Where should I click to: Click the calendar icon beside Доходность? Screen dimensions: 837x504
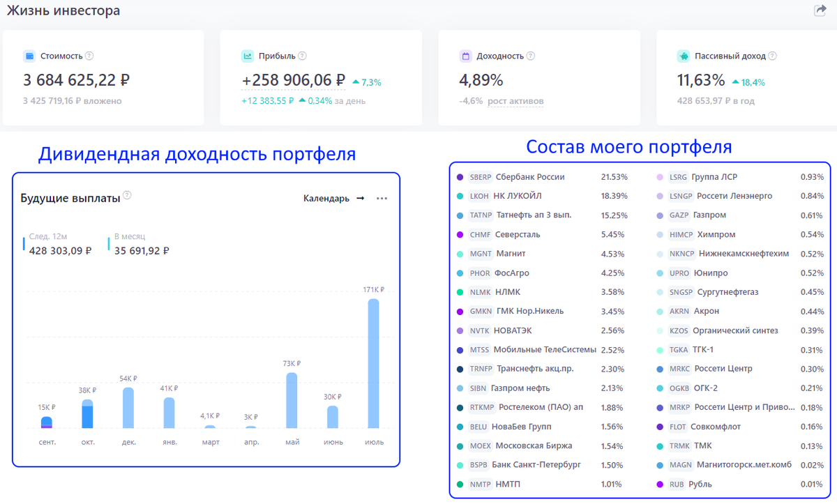pyautogui.click(x=466, y=56)
